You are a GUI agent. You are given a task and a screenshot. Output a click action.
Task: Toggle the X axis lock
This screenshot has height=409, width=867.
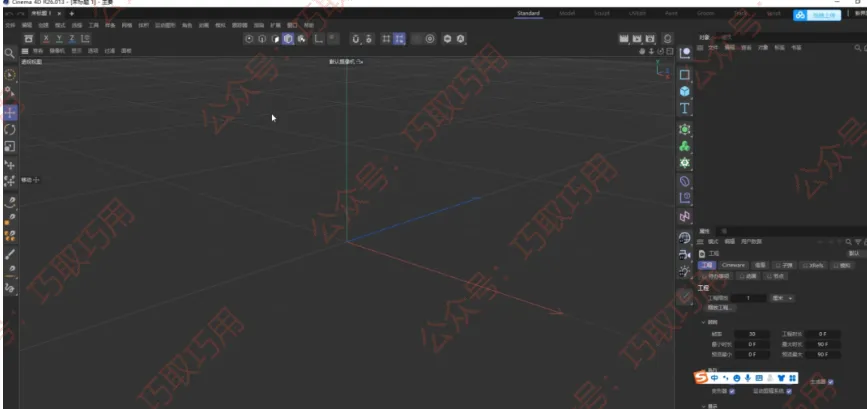pos(46,38)
